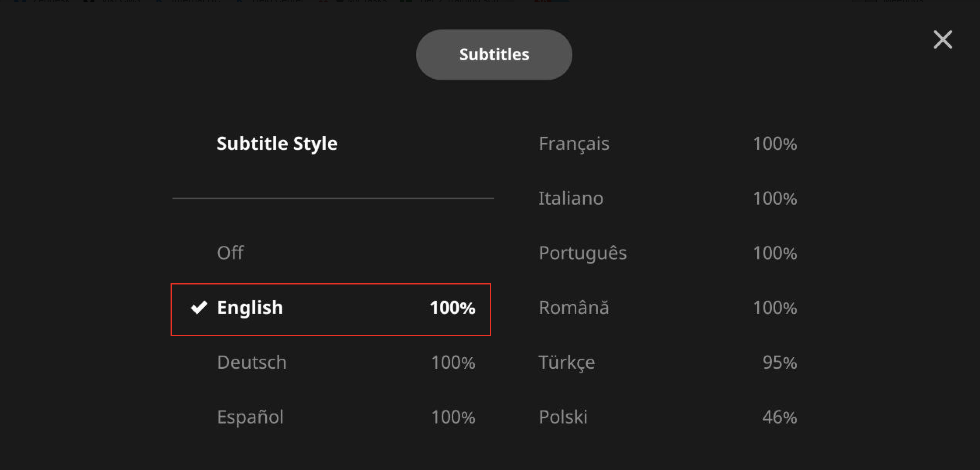
Task: Click the 100% label beside English
Action: point(452,308)
